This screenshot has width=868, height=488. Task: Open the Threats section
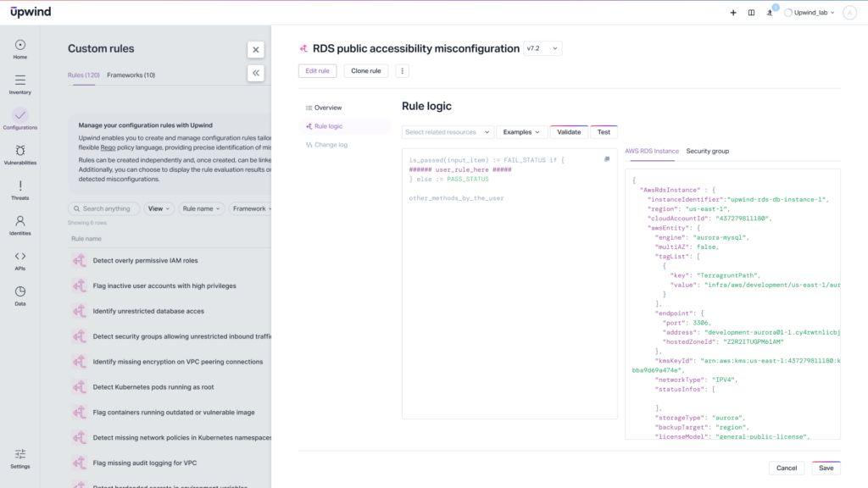coord(20,191)
